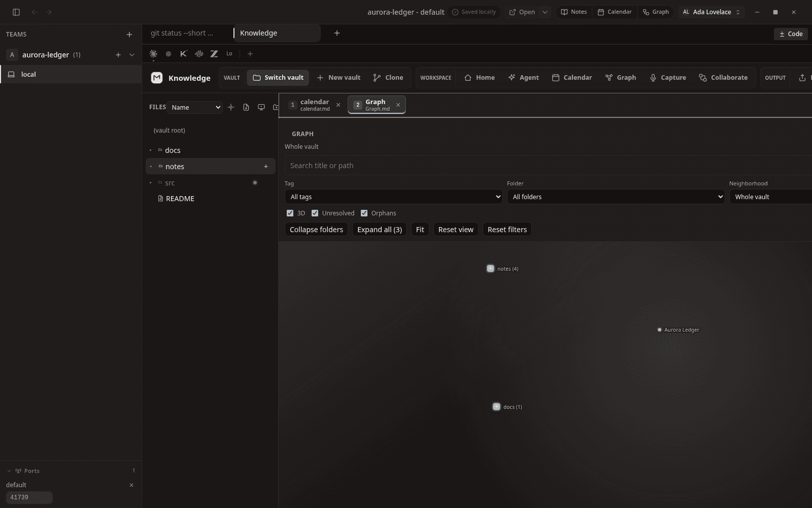Locate active file with crosshair icon
Screen dimensions: 812x508
click(x=231, y=107)
